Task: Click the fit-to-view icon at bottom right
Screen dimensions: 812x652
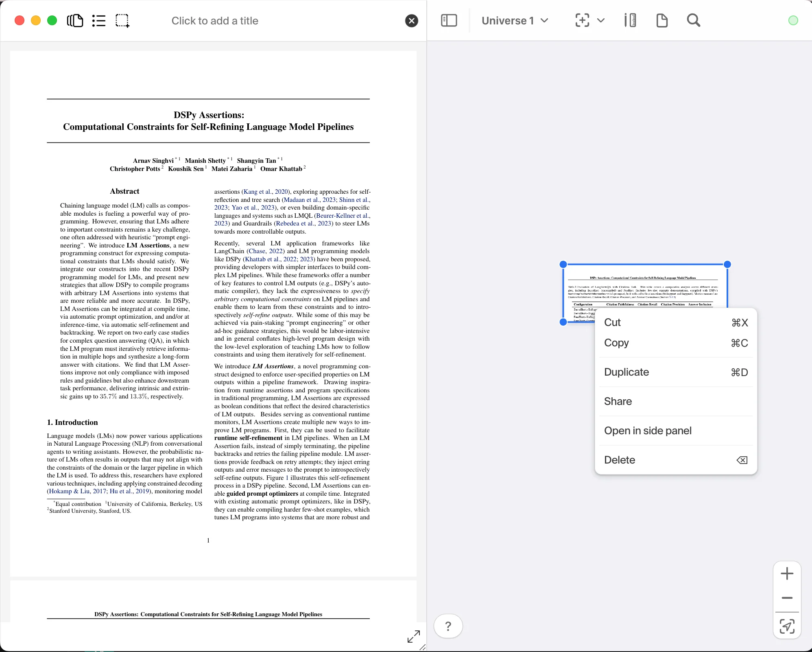Action: pyautogui.click(x=787, y=627)
